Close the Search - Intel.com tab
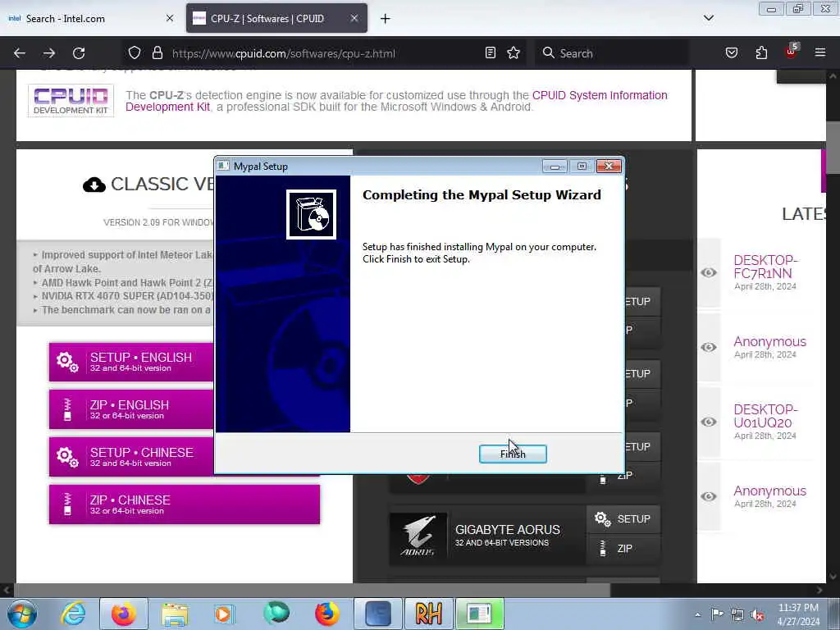Viewport: 840px width, 630px height. (x=169, y=18)
